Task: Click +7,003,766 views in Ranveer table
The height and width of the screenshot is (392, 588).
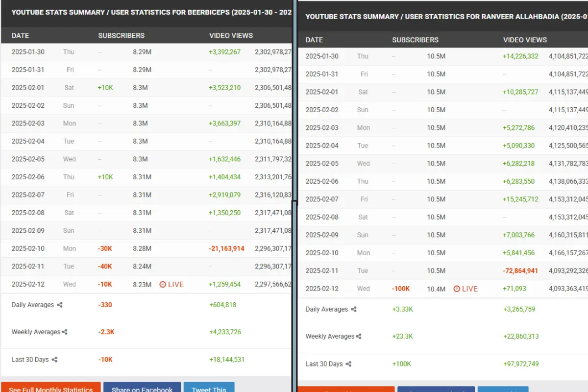Action: point(518,235)
